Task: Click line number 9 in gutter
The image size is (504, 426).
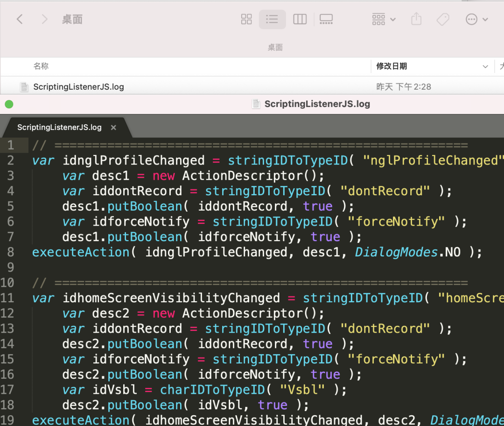Action: (x=11, y=267)
